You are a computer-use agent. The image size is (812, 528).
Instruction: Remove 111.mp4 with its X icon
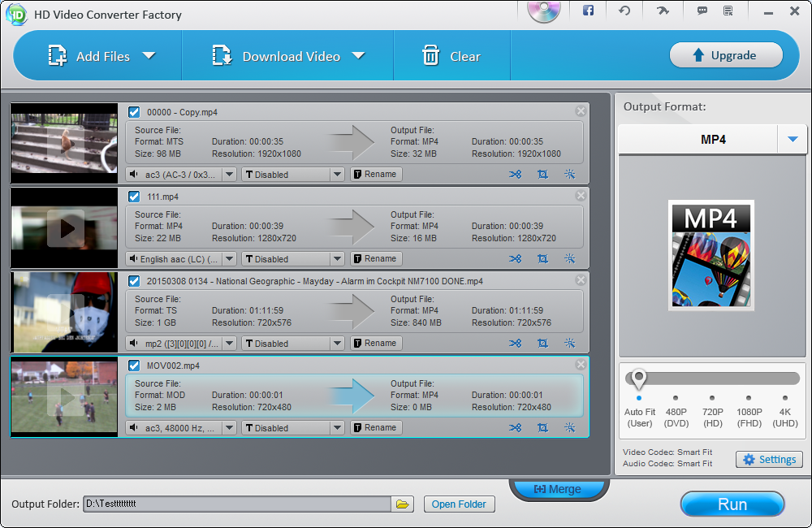(x=581, y=195)
